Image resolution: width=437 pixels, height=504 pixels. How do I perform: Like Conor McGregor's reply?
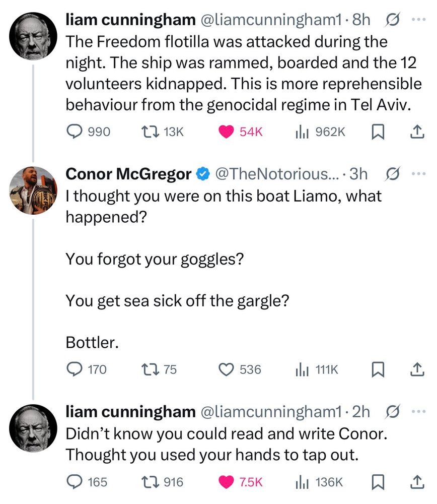point(227,369)
